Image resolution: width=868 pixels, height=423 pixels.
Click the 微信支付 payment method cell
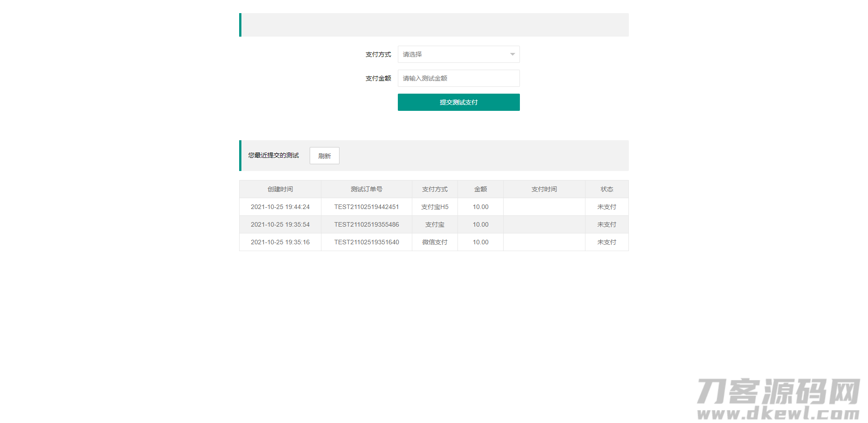tap(434, 242)
